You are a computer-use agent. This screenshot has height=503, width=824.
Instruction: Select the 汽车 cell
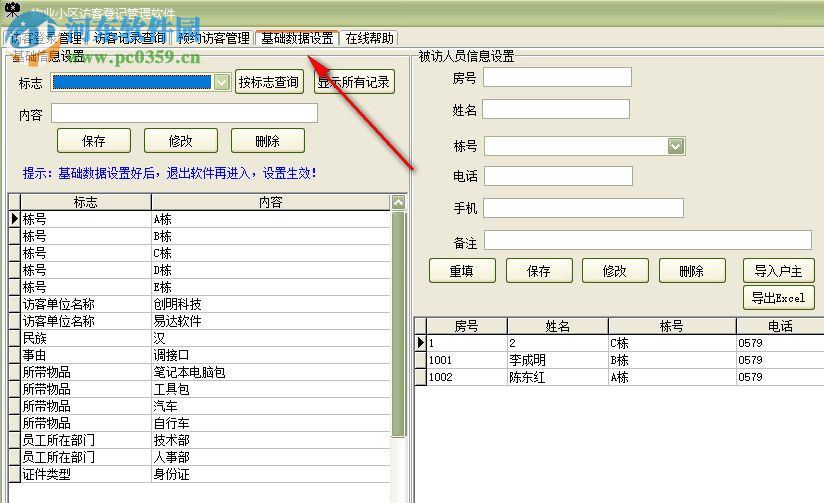(271, 406)
